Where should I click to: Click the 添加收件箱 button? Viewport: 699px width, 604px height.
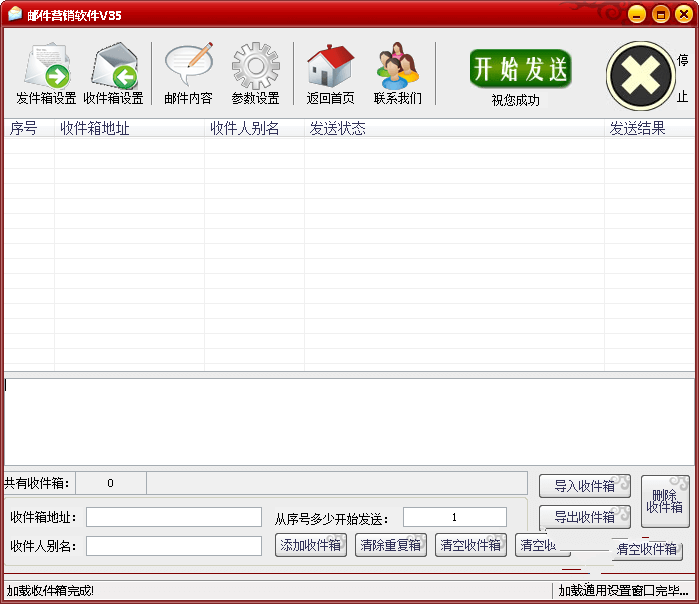point(311,545)
